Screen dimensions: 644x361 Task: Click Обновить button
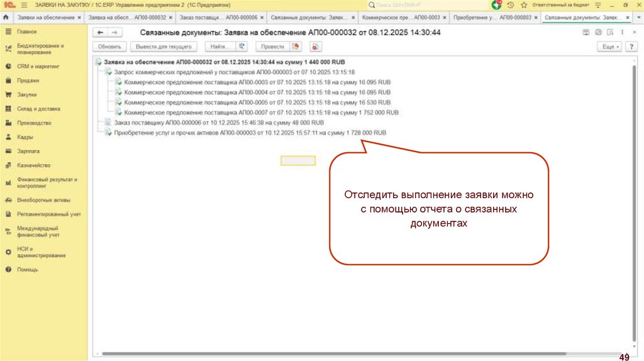109,47
